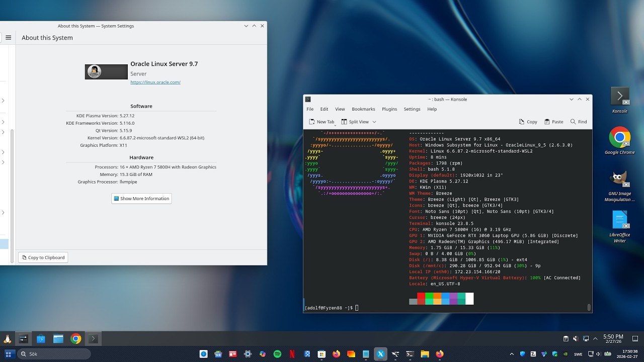Screen dimensions: 644x362
Task: Click the 'en_US.UTF-8' locale text
Action: (x=445, y=284)
